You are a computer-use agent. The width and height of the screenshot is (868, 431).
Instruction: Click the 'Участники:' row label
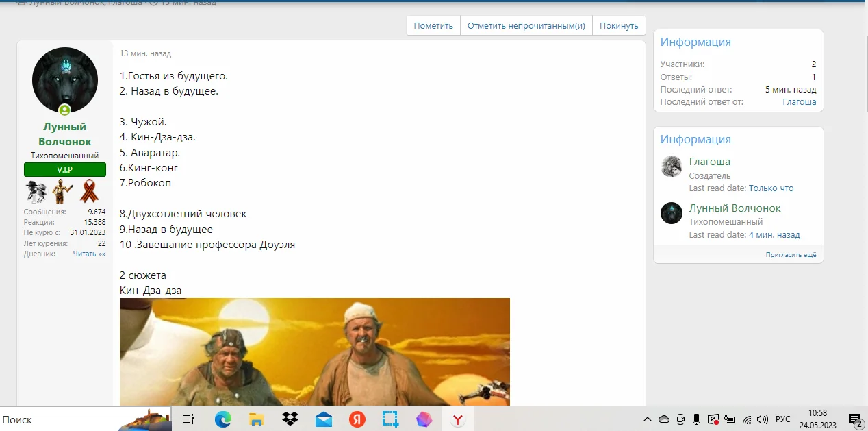point(682,64)
